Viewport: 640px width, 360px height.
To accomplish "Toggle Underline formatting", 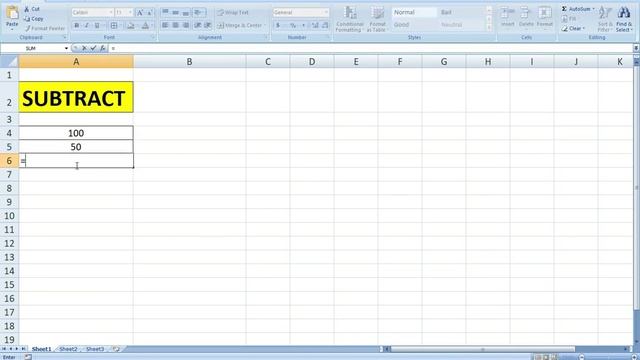I will tap(97, 25).
